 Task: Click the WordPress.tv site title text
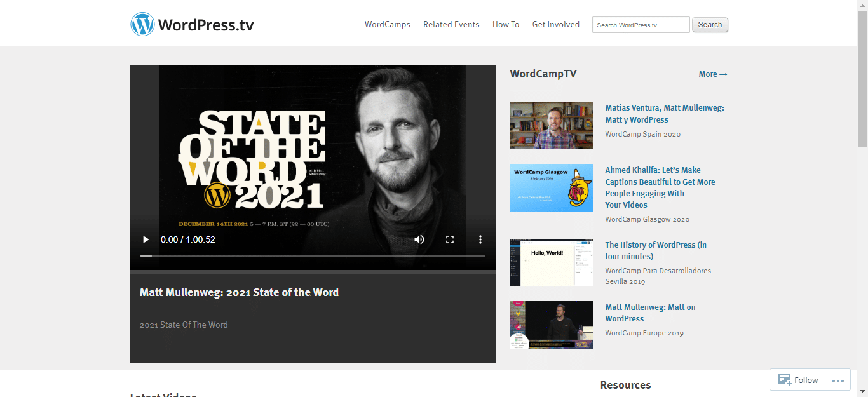(x=206, y=25)
